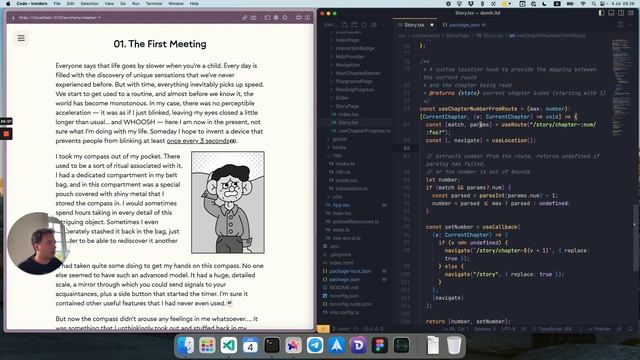Click the Collapse Folders icon in Explorer
The image size is (640, 360).
374,25
